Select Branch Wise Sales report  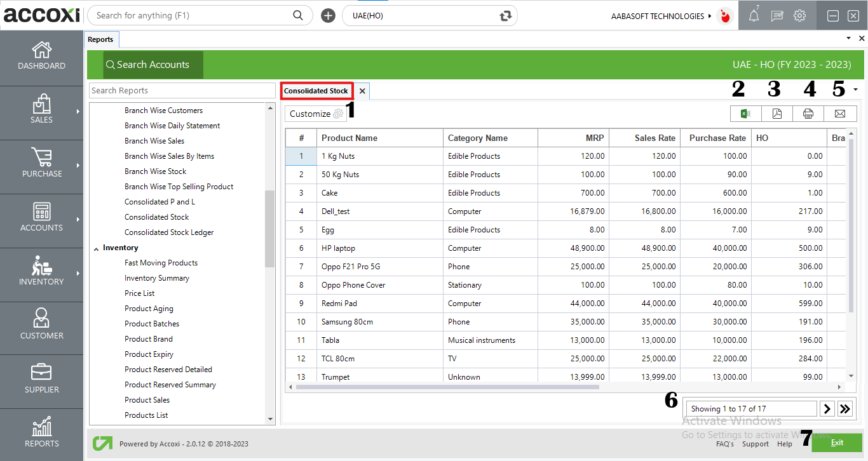point(154,141)
